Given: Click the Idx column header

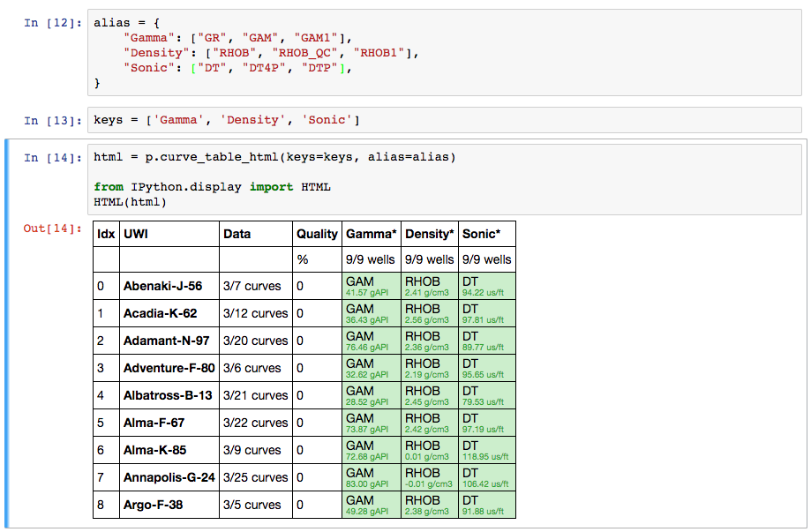Looking at the screenshot, I should 106,234.
